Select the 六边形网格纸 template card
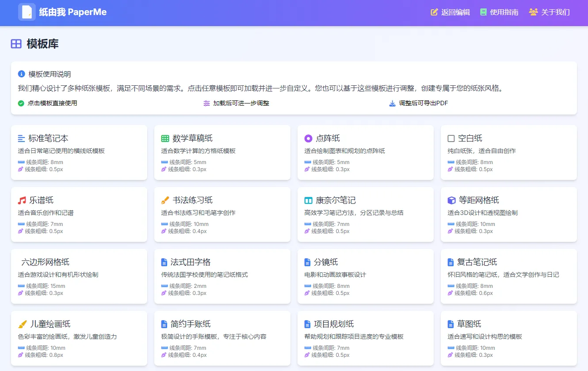This screenshot has height=371, width=588. [79, 276]
